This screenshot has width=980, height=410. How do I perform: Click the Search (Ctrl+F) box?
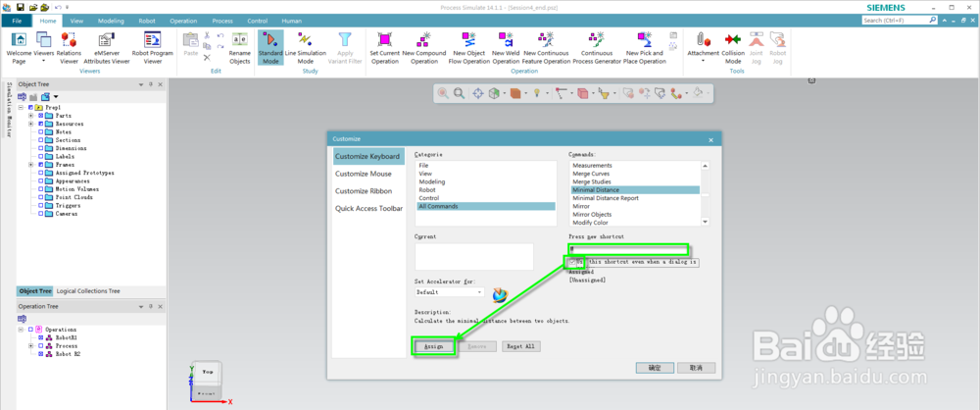(x=900, y=20)
